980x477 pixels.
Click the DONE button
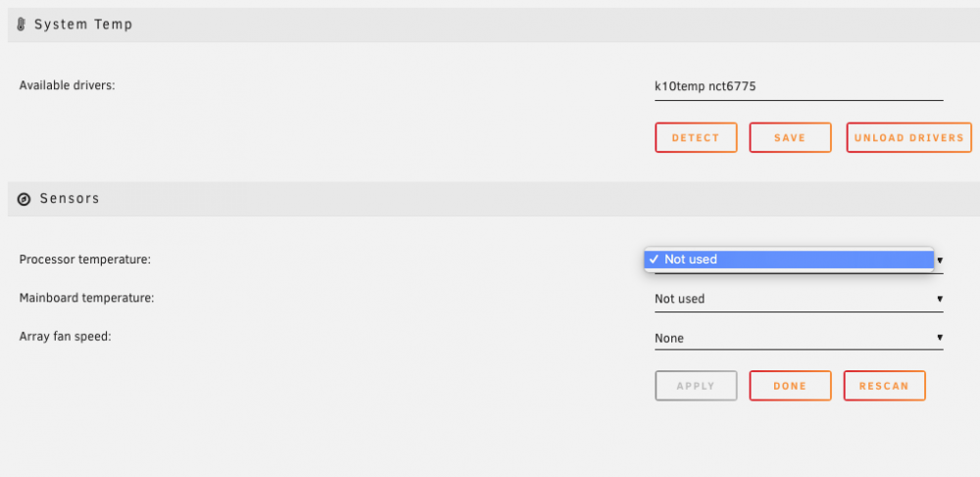coord(790,386)
